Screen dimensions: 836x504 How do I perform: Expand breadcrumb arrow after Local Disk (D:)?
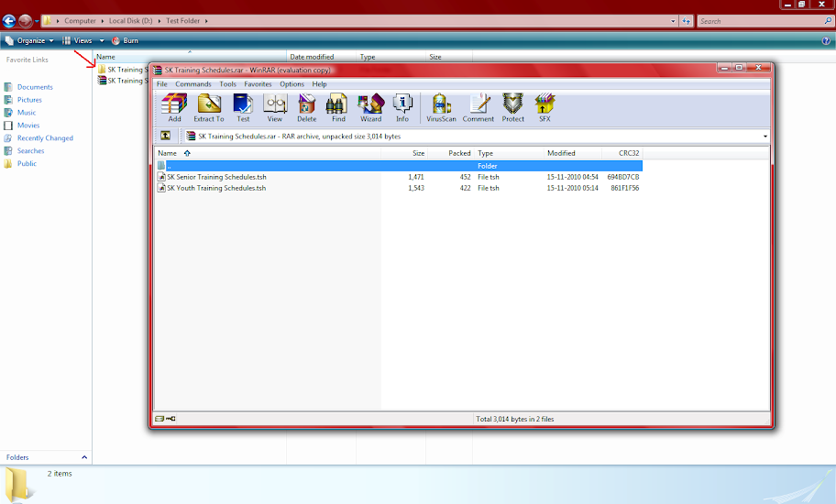click(x=159, y=21)
